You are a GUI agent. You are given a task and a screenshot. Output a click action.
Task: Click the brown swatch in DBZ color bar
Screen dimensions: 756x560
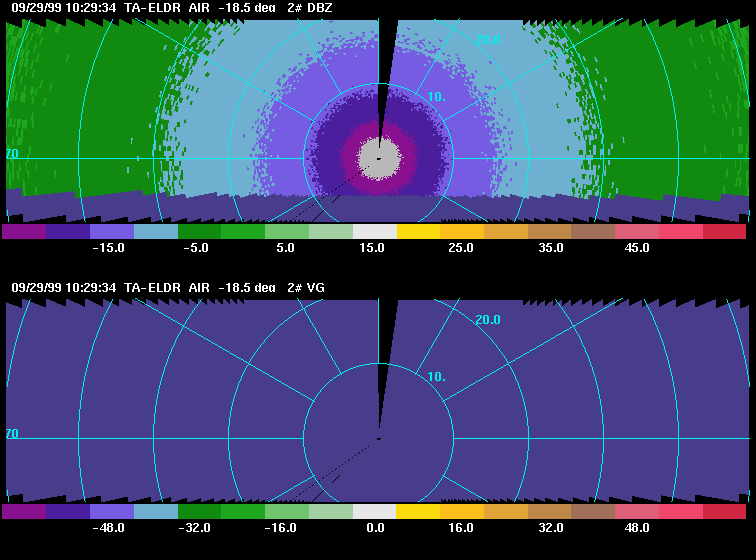tap(593, 232)
